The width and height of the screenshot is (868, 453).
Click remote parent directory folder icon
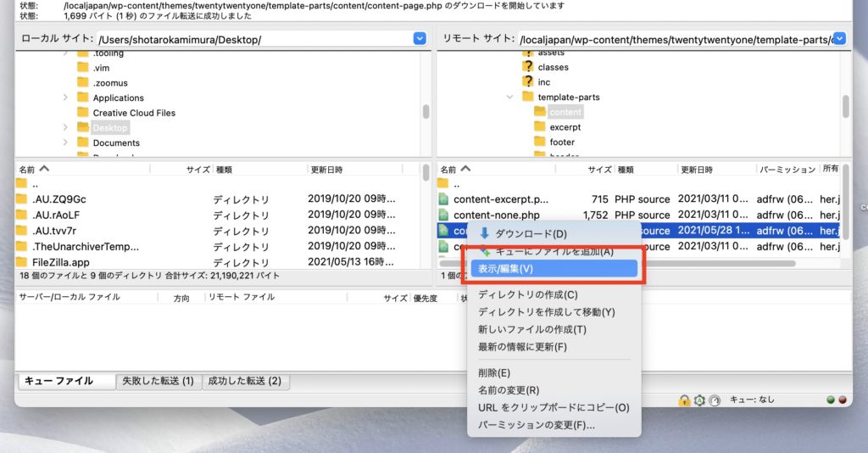click(443, 183)
